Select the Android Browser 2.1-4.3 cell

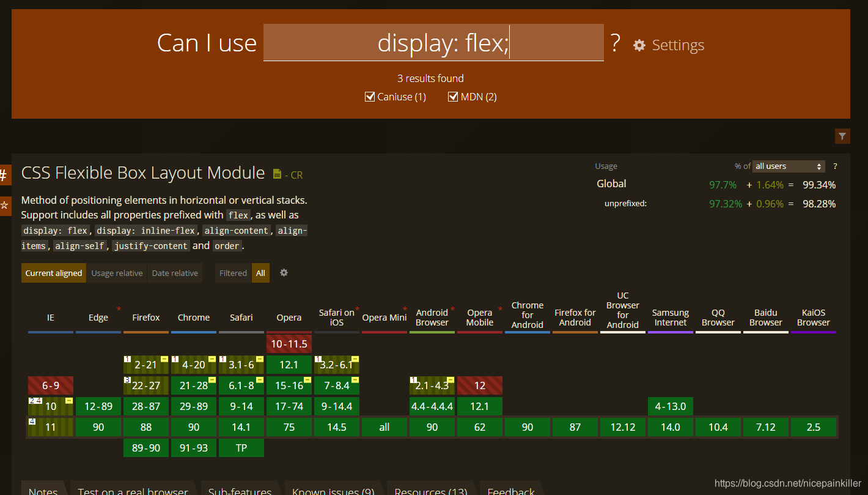[432, 385]
